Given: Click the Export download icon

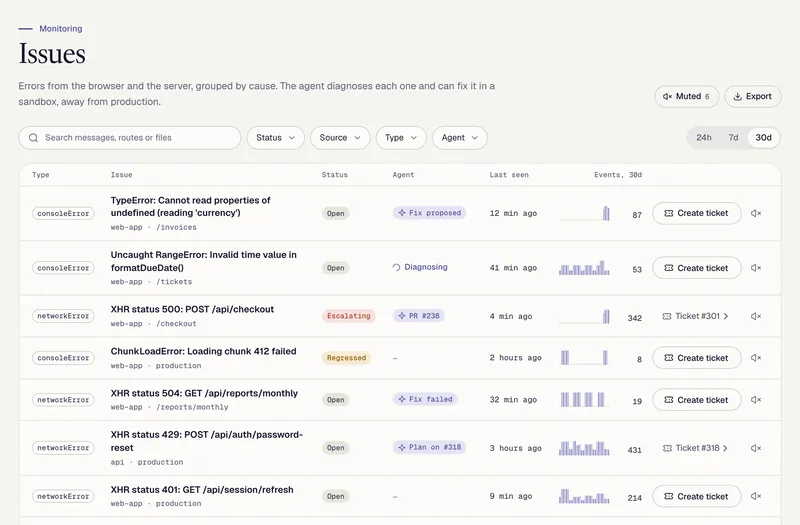Looking at the screenshot, I should tap(738, 96).
